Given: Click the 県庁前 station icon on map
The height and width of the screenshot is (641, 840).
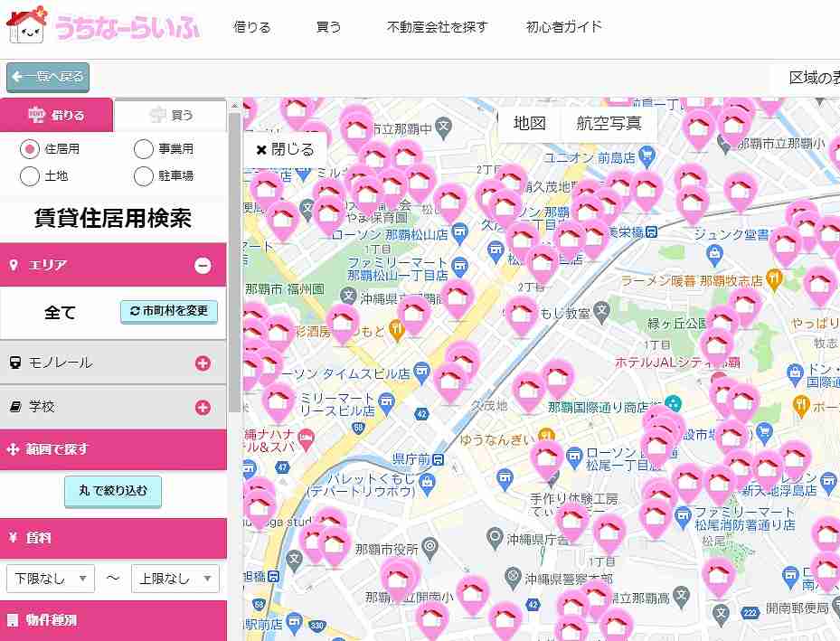Looking at the screenshot, I should point(438,459).
